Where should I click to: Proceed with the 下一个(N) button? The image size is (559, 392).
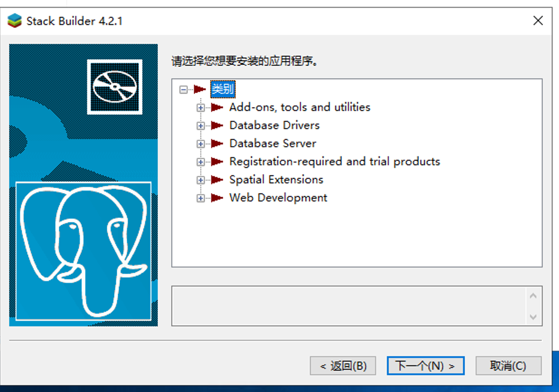[425, 366]
